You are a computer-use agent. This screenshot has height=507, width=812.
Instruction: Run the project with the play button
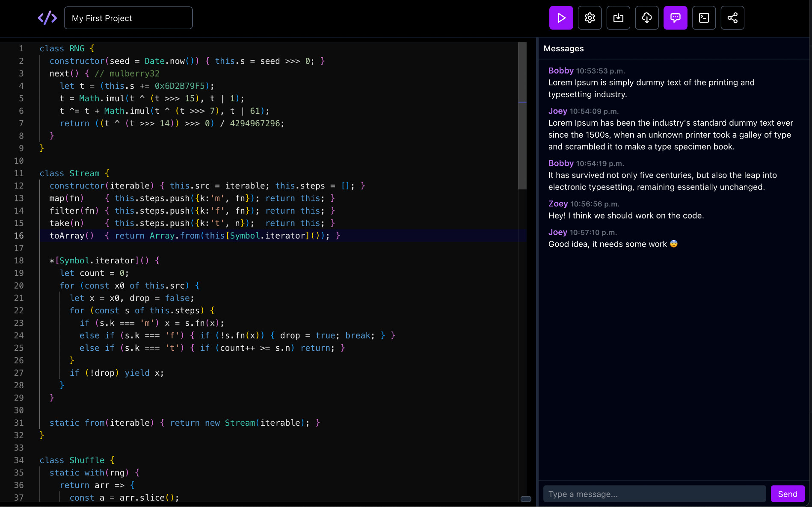[x=561, y=18]
